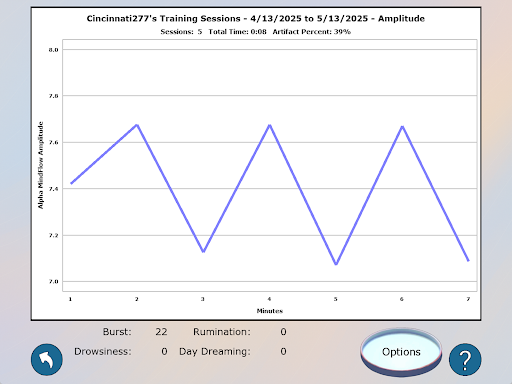Image resolution: width=512 pixels, height=384 pixels.
Task: Click the line trough at minute 5
Action: [336, 264]
